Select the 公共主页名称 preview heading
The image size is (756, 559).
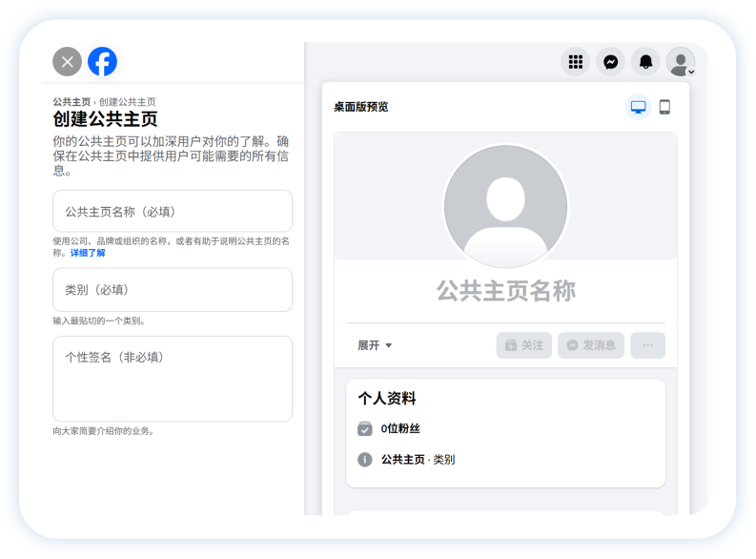[x=506, y=291]
